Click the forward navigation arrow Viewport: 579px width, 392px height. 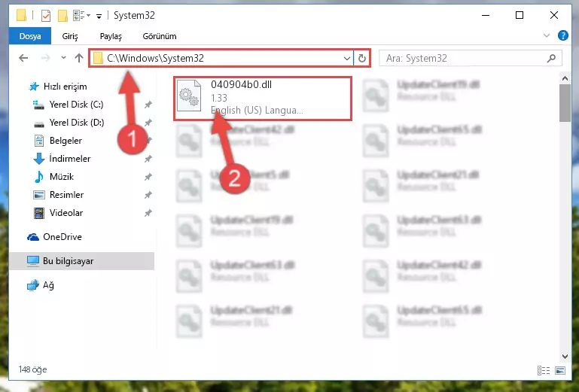point(45,58)
